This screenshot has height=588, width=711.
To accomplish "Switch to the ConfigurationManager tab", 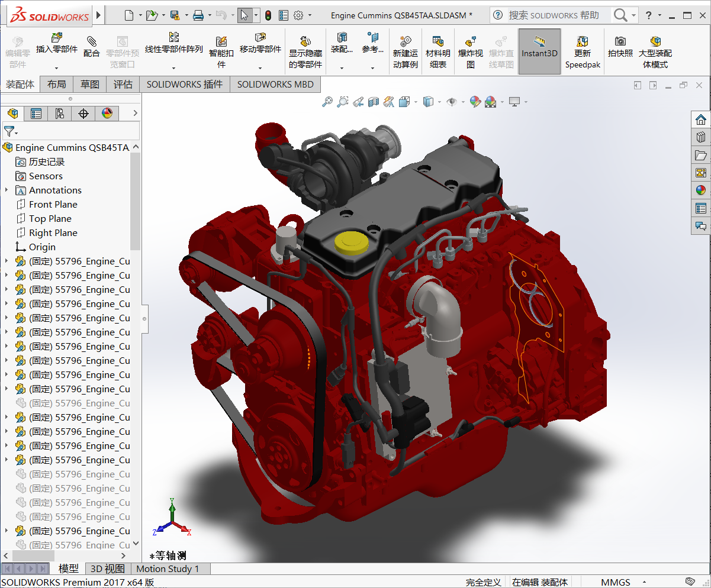I will [x=59, y=113].
